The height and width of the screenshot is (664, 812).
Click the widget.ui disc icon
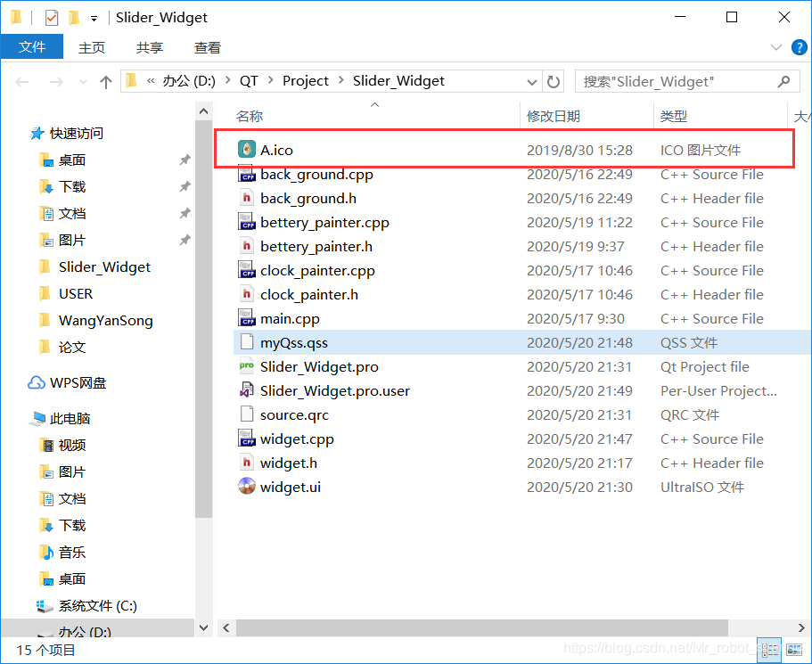(x=247, y=487)
